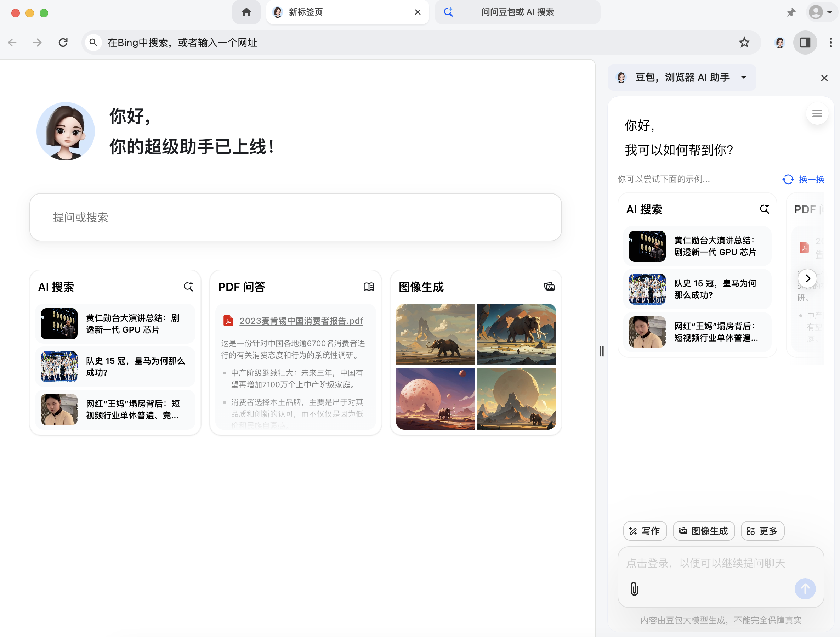This screenshot has width=840, height=637.
Task: Open mammoth desert image top-left
Action: pos(435,334)
